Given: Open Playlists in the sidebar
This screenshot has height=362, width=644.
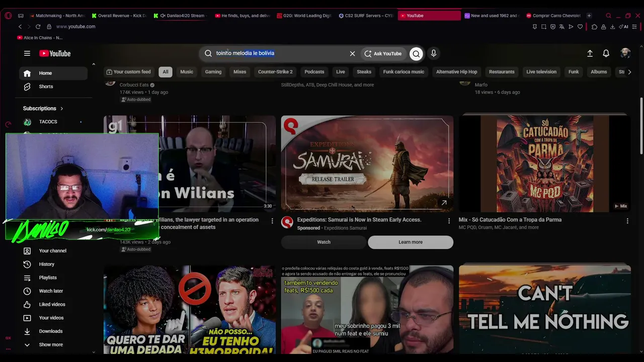Looking at the screenshot, I should click(x=53, y=278).
